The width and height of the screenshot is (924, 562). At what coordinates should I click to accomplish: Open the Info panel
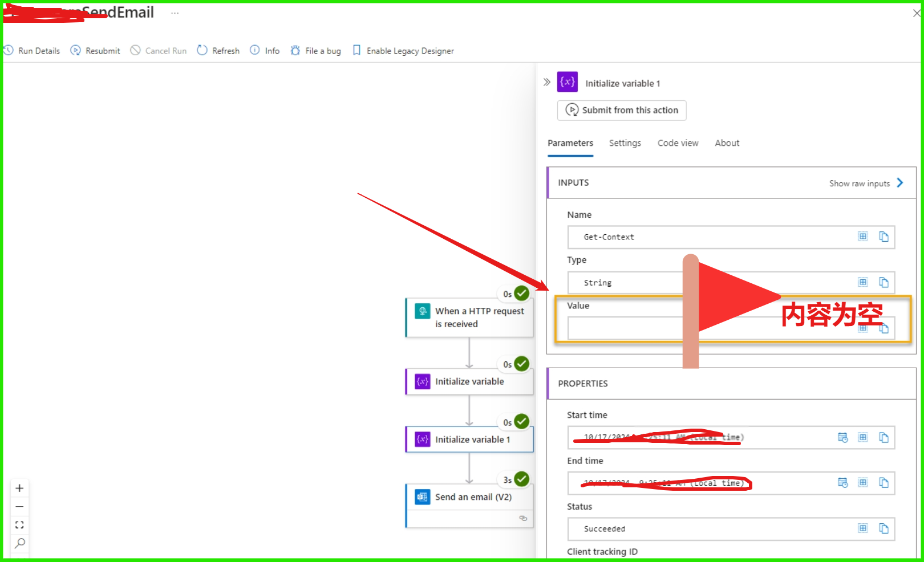(265, 51)
